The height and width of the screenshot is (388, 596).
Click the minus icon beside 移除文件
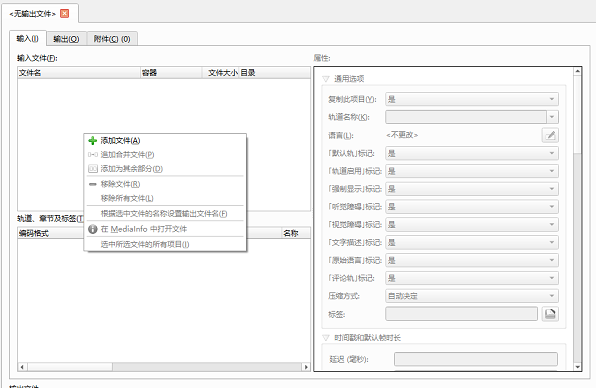point(92,184)
